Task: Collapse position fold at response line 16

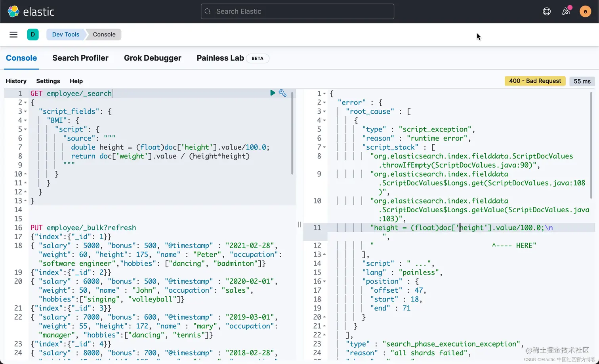Action: pyautogui.click(x=324, y=282)
